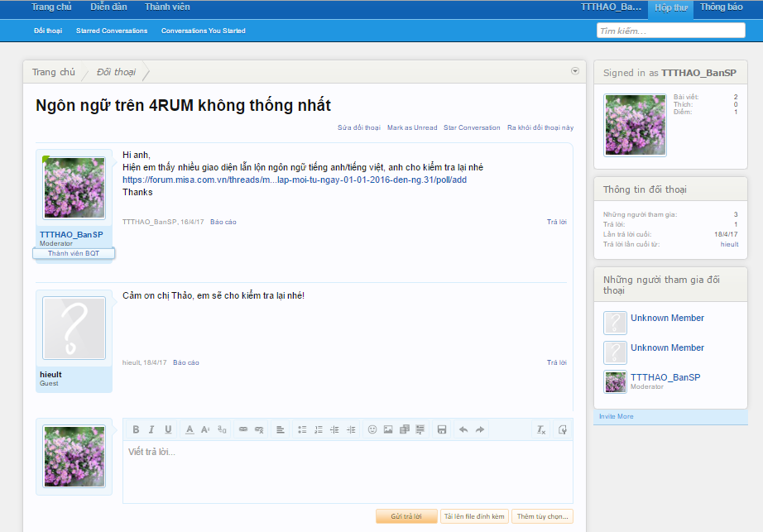Toggle bold formatting in reply editor
The height and width of the screenshot is (532, 763).
click(137, 429)
